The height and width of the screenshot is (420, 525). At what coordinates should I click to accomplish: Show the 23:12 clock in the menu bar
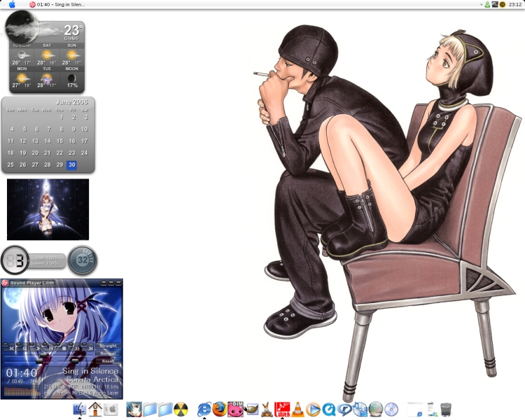pos(515,4)
